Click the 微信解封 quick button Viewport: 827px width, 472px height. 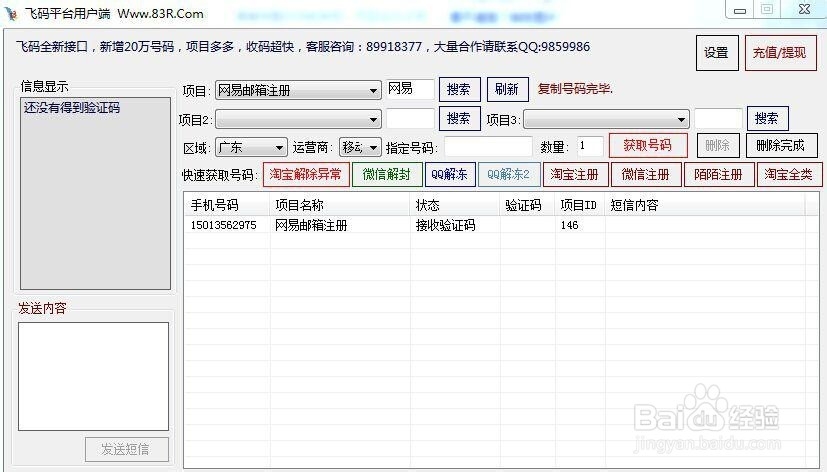[x=387, y=175]
